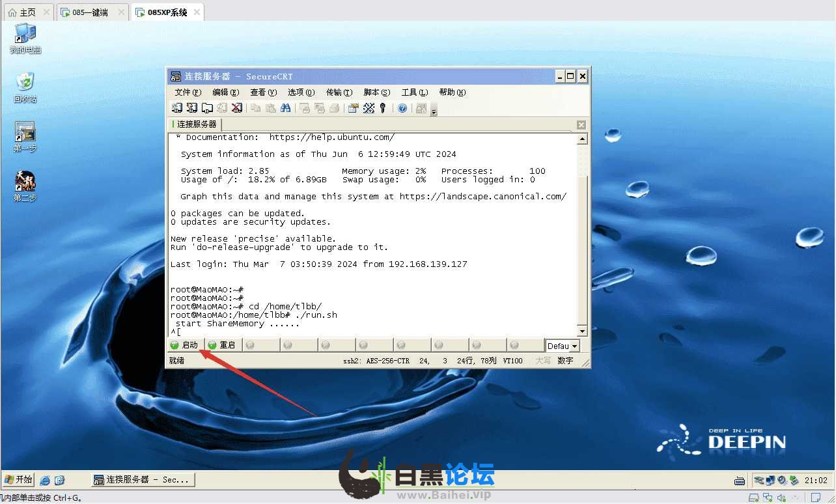Open the Recycle Bin desktop icon
Screen dimensions: 836x504
pyautogui.click(x=25, y=88)
